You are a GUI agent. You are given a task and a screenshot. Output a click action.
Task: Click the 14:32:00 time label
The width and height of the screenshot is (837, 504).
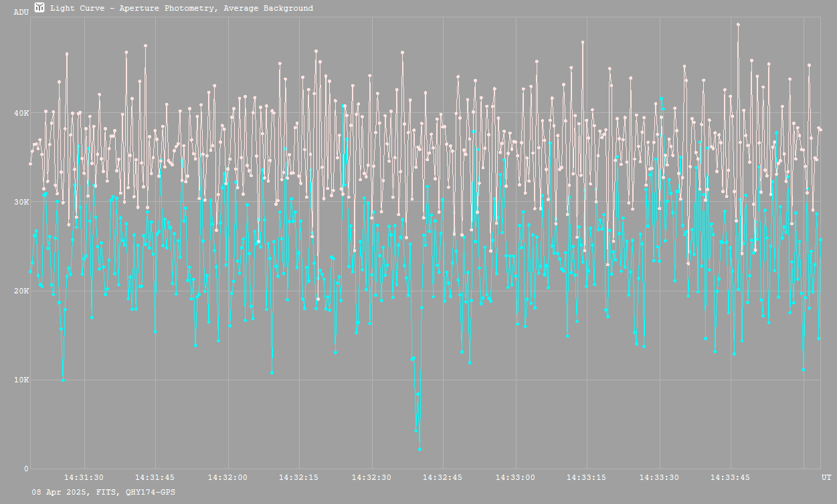[228, 477]
